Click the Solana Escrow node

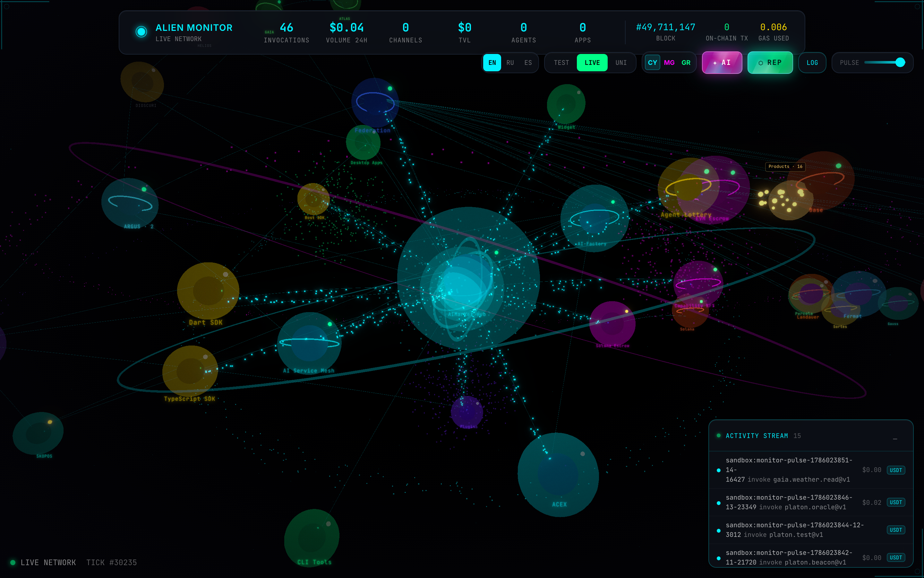(612, 324)
